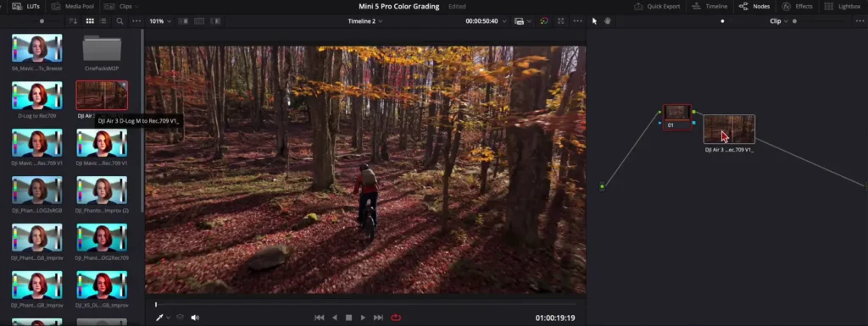868x326 pixels.
Task: Click node 01 blue key output connector
Action: pos(694,123)
